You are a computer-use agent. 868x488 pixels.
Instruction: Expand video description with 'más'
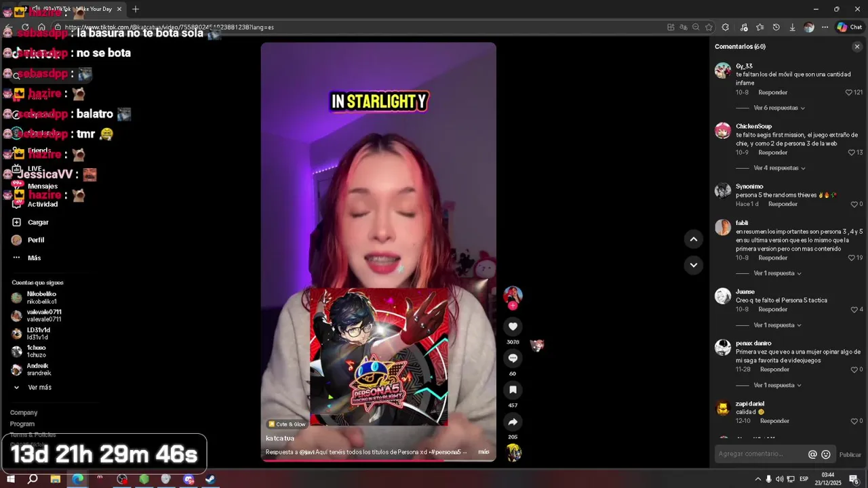pyautogui.click(x=484, y=452)
